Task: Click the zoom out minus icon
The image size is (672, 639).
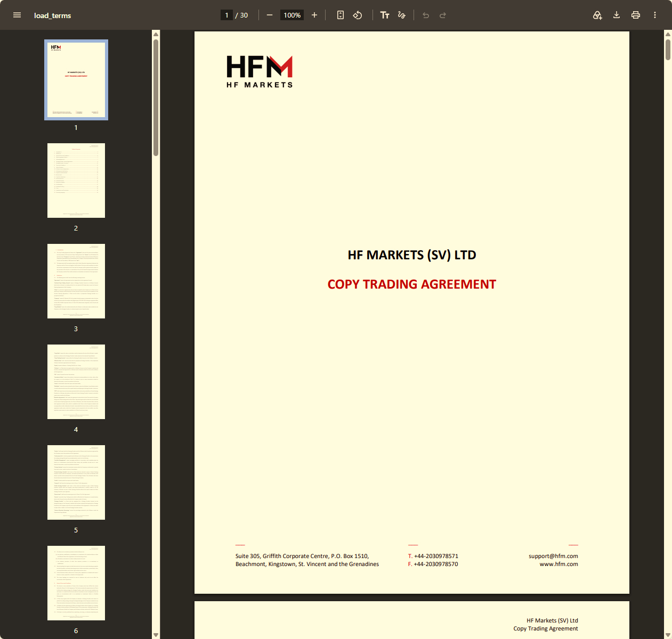Action: [x=270, y=15]
